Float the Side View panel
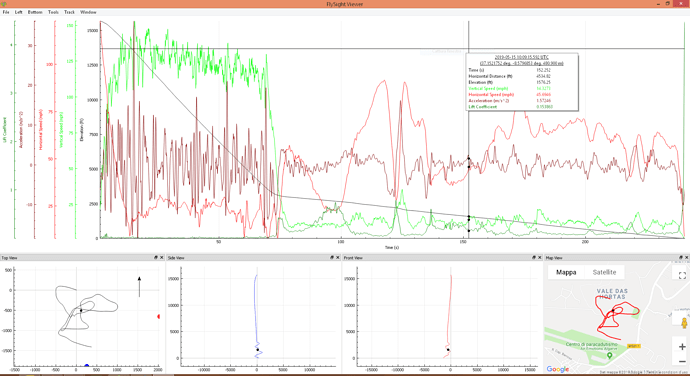Screen dimensions: 690x376 pos(332,258)
